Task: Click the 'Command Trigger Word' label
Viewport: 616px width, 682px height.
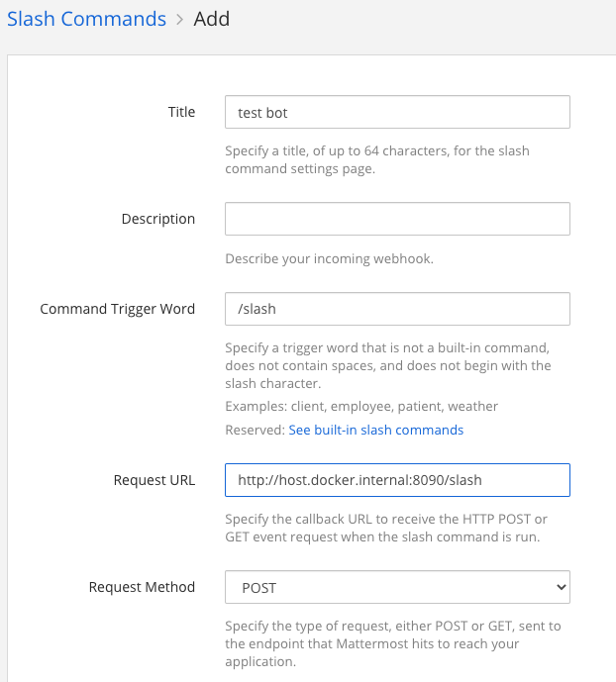Action: point(118,309)
